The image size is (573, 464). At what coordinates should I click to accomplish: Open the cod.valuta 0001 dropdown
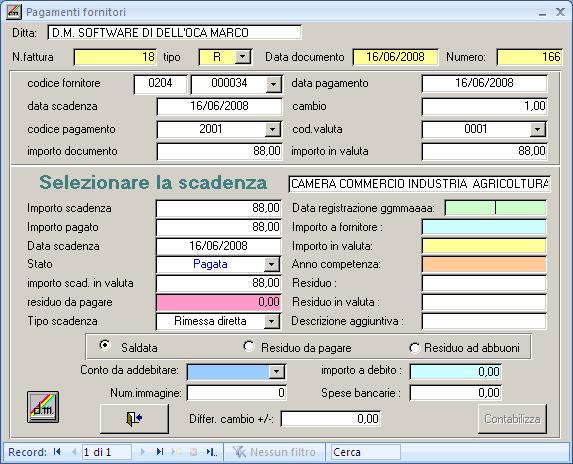point(537,129)
